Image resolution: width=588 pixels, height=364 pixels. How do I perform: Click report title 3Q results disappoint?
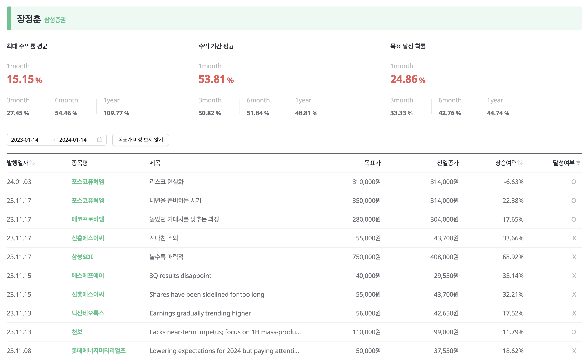[x=180, y=276]
